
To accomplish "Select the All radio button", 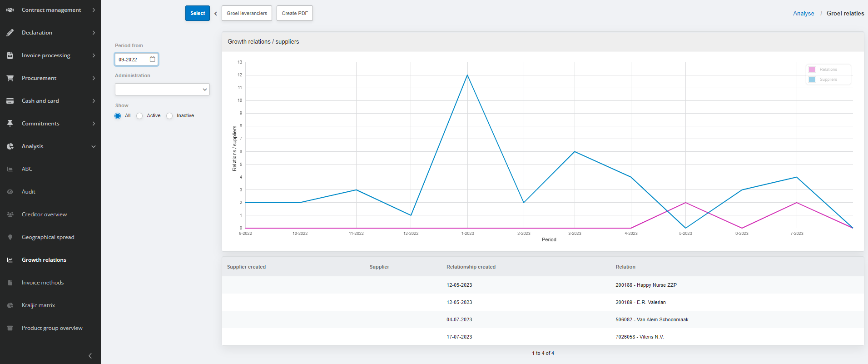I will [118, 116].
